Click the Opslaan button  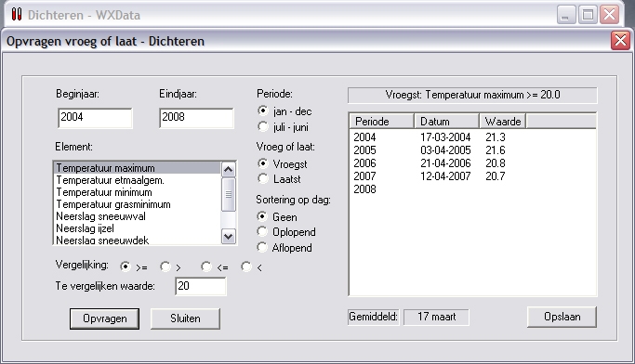(562, 317)
